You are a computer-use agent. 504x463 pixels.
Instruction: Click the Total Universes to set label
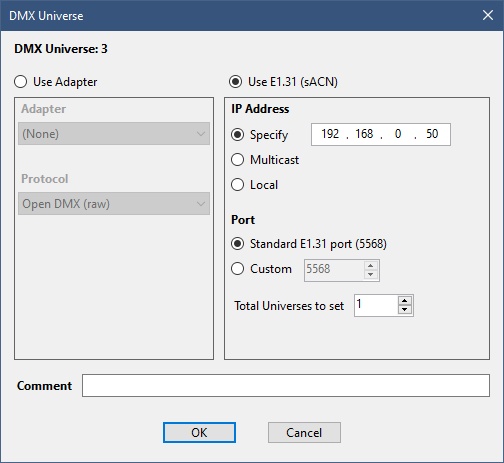[289, 306]
